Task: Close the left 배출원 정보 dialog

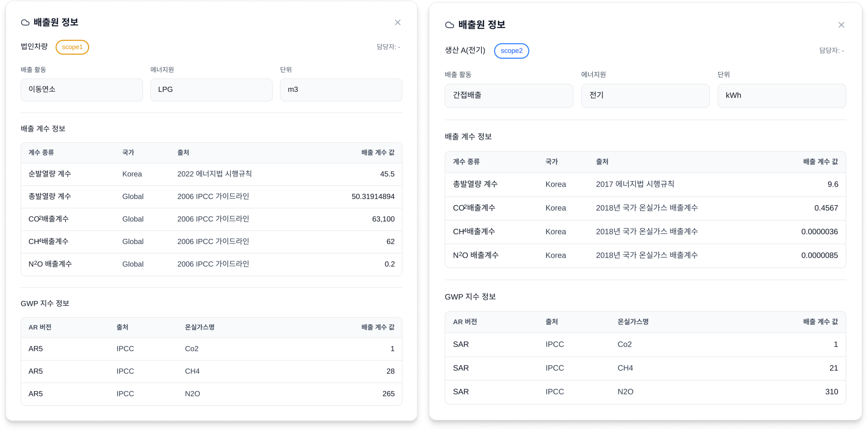Action: coord(397,23)
